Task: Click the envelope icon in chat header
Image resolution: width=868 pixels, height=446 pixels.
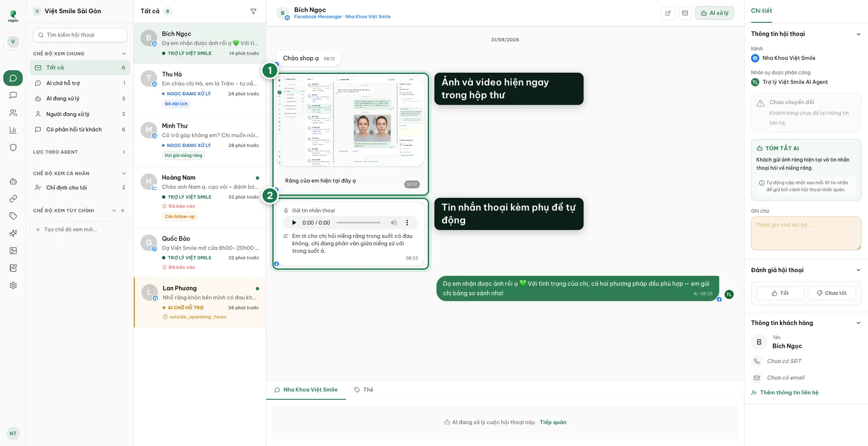Action: (685, 13)
